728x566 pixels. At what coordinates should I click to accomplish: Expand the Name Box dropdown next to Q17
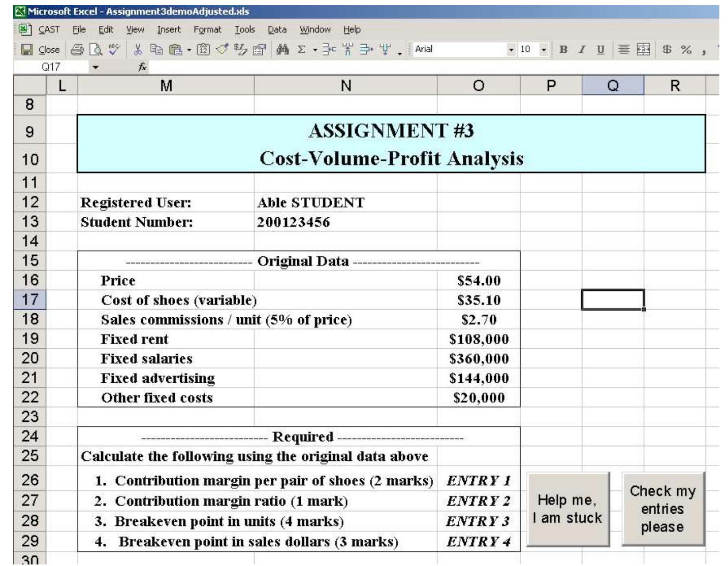point(96,67)
